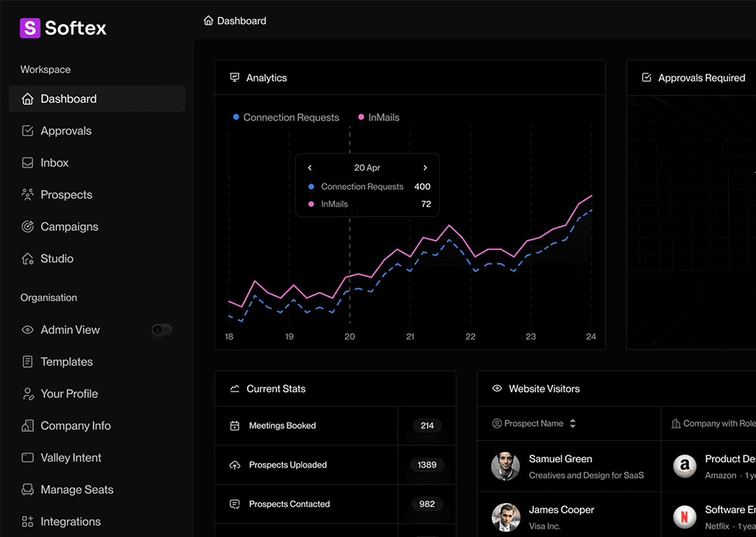Click the Prospect Name column user icon
756x537 pixels.
tap(497, 424)
